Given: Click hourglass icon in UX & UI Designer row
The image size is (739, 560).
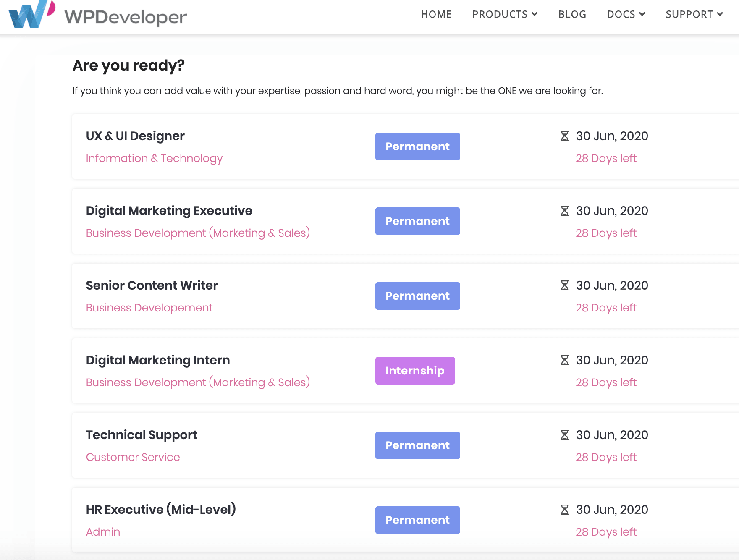Looking at the screenshot, I should pos(565,136).
